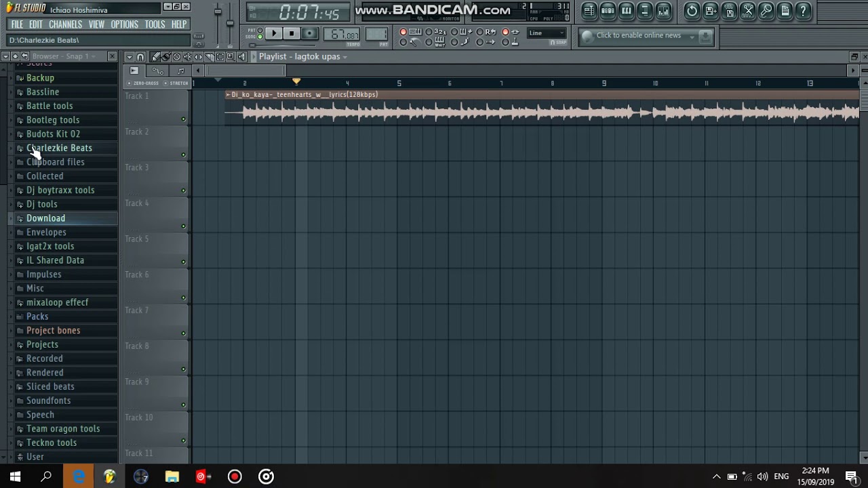Click the Di_ko_kaya teenhearts audio clip
Screen dimensions: 868x488
click(x=542, y=107)
